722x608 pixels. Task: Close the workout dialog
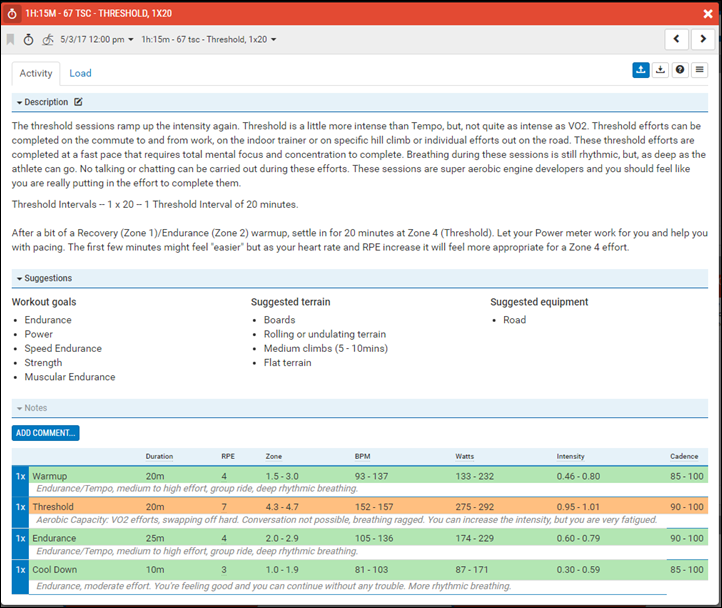708,14
